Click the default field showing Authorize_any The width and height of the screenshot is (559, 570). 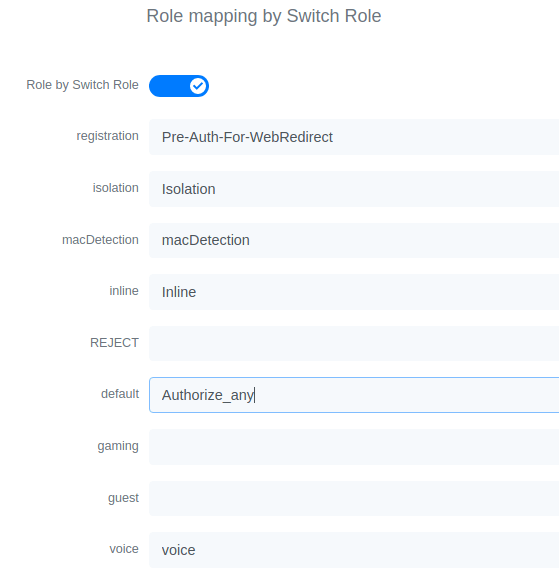[354, 395]
